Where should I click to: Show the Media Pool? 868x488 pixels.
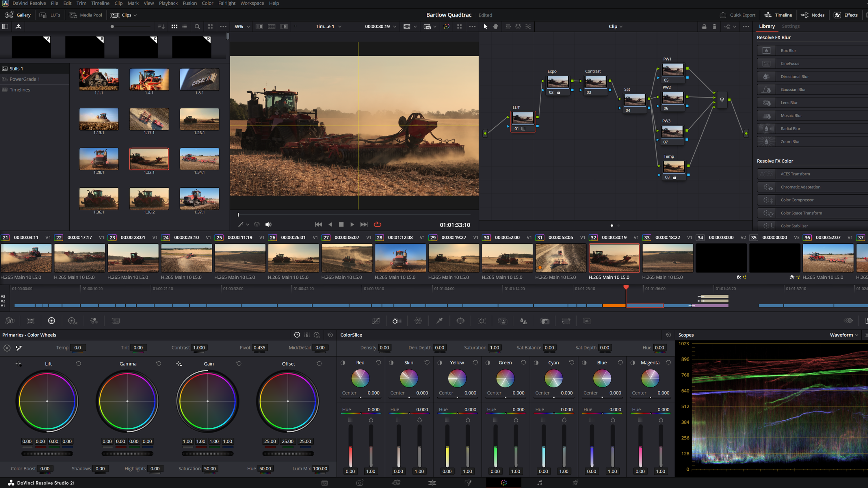(x=86, y=15)
